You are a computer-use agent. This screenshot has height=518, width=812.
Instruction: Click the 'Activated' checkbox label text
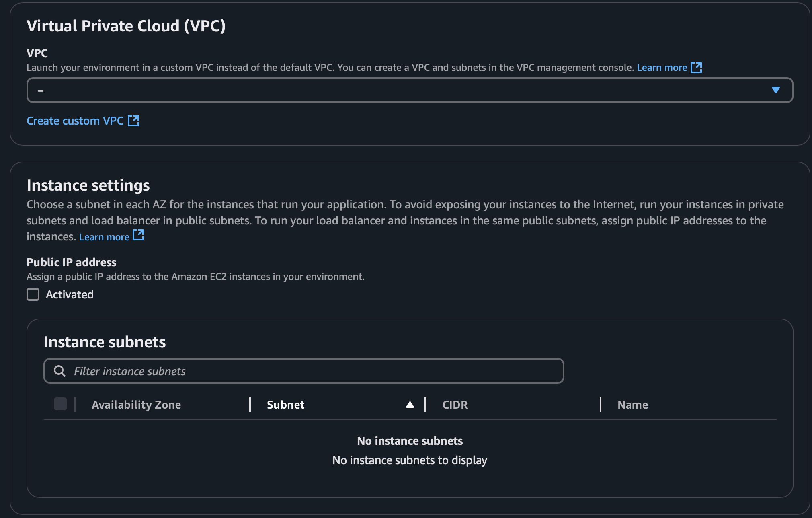coord(70,294)
